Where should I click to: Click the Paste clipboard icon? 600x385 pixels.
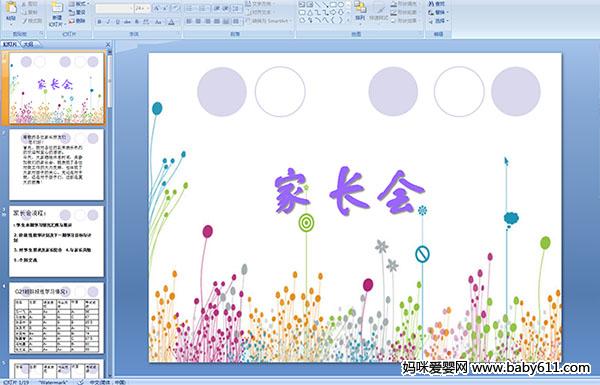pos(11,11)
